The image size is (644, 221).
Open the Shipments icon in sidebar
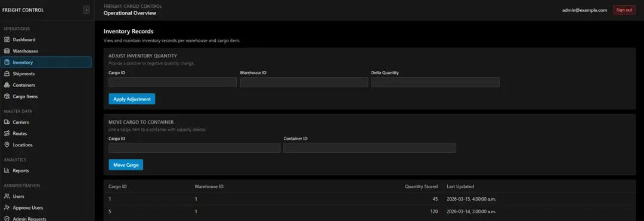click(7, 73)
